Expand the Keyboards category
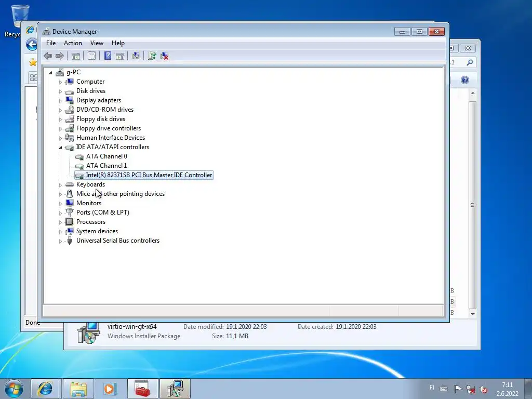Viewport: 532px width, 399px height. 60,185
